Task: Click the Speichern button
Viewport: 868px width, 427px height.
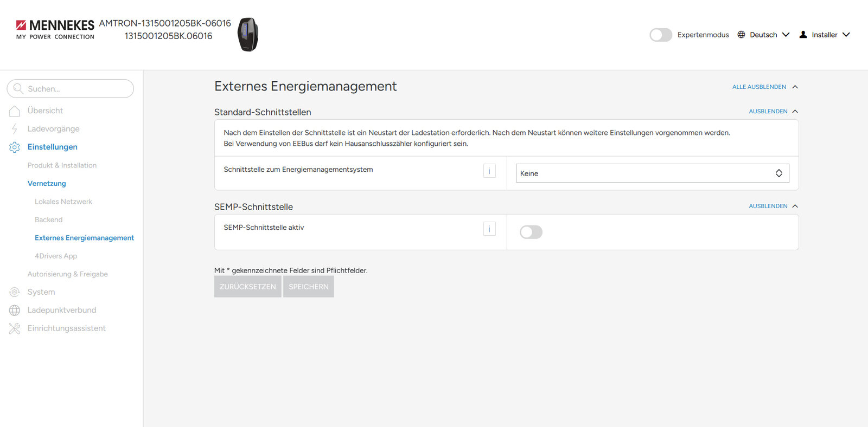Action: (x=309, y=287)
